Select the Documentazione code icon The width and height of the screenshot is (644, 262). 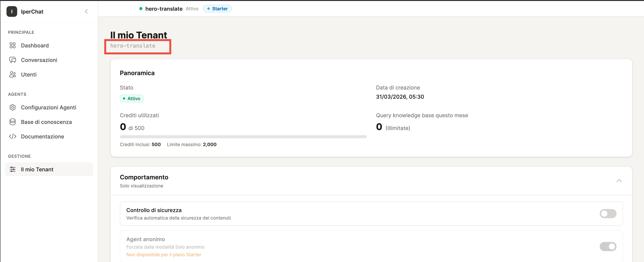tap(13, 137)
